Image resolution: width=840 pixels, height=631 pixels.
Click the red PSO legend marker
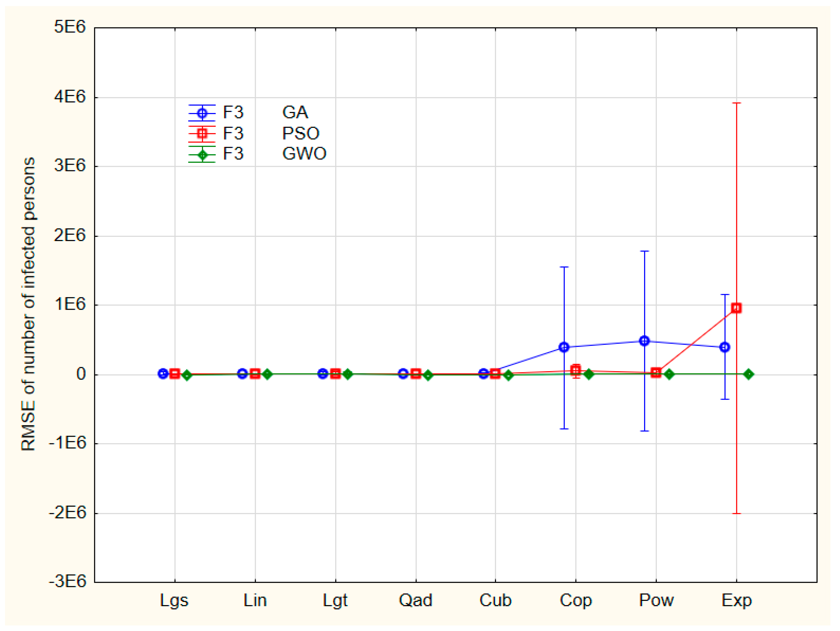(202, 134)
